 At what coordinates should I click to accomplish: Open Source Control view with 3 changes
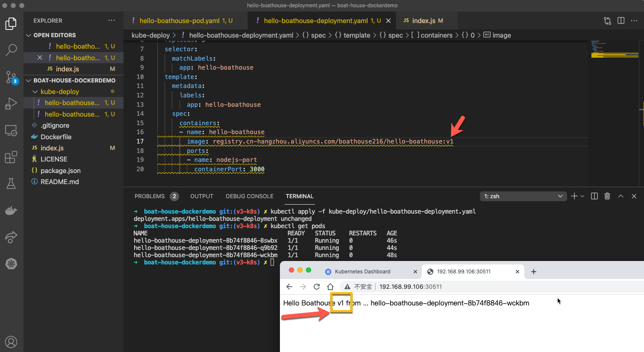(11, 77)
